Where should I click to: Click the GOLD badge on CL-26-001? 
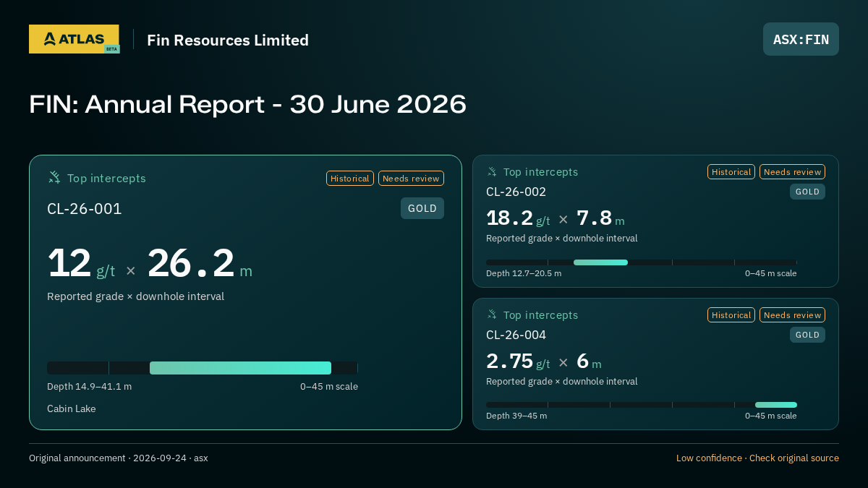pyautogui.click(x=422, y=208)
